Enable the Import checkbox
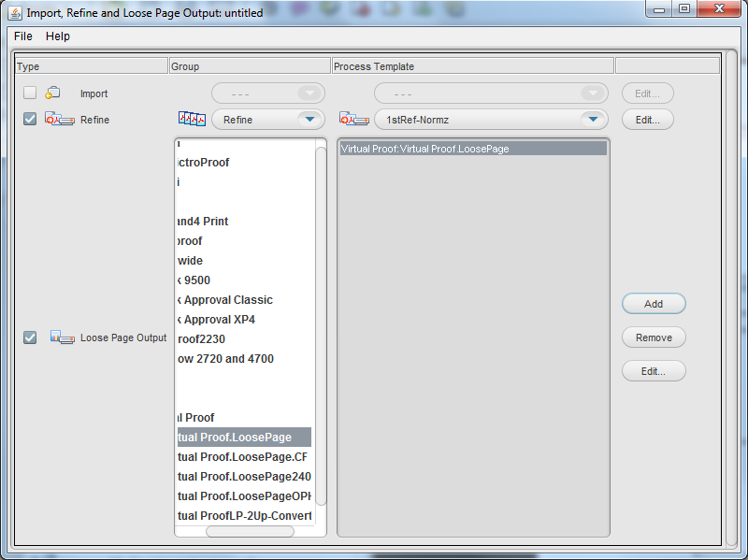The height and width of the screenshot is (560, 748). (x=30, y=93)
